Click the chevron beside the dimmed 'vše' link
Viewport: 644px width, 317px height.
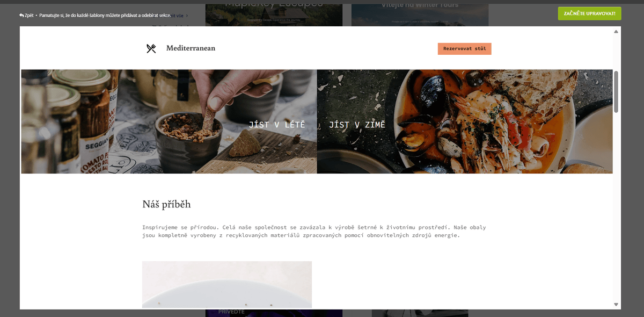click(187, 16)
